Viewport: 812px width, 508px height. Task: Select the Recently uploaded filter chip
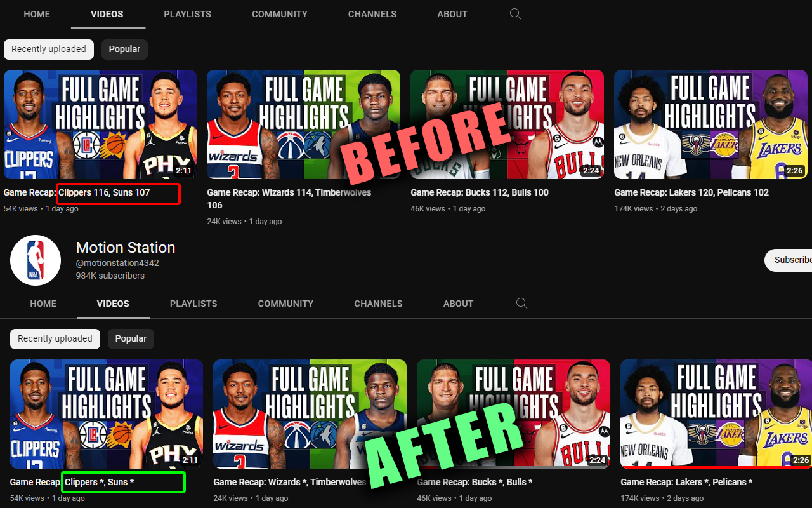48,49
